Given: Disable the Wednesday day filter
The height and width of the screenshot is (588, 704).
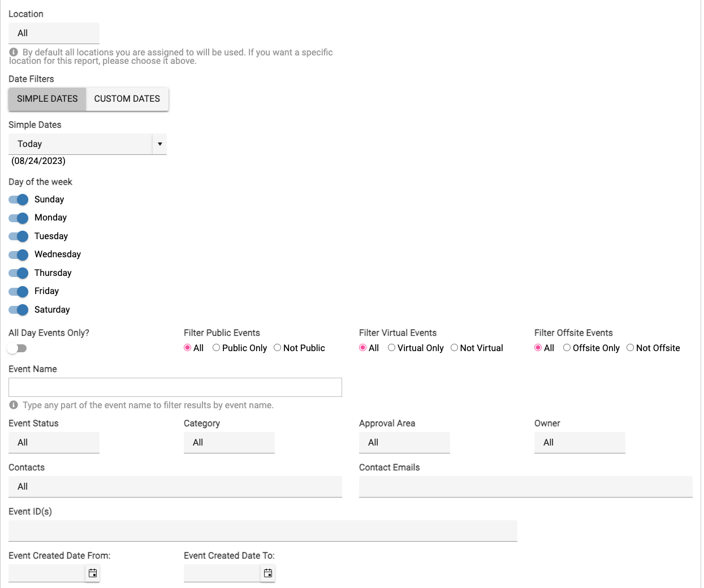Looking at the screenshot, I should tap(19, 254).
